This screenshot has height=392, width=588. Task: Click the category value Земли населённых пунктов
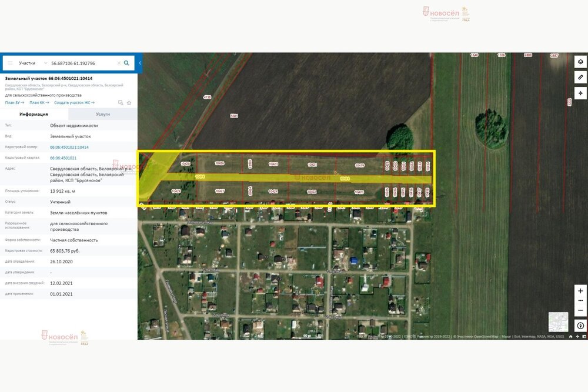click(x=79, y=213)
